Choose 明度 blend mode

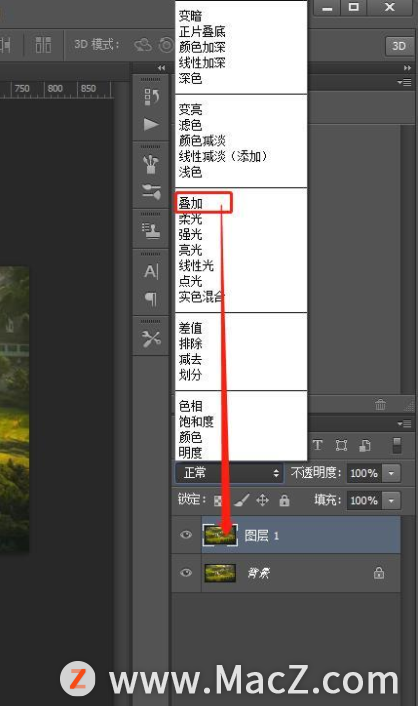tap(191, 453)
